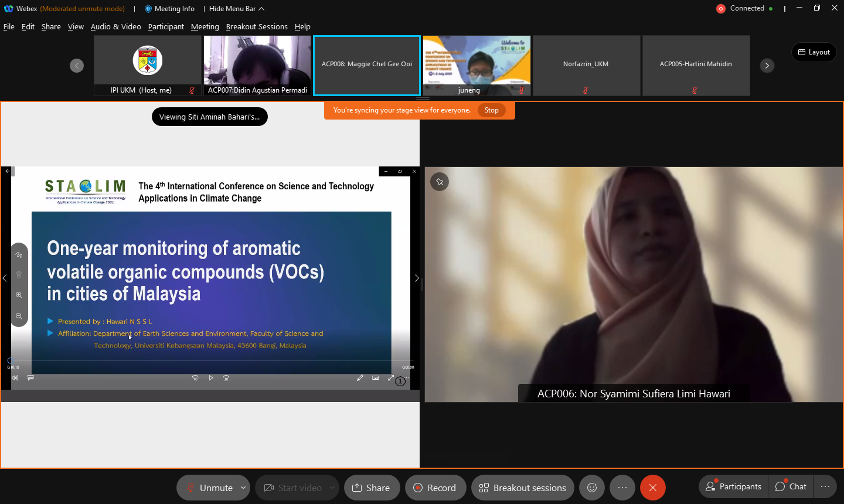The height and width of the screenshot is (504, 844).
Task: Click the squiggle ink tool on slide
Action: pyautogui.click(x=19, y=255)
